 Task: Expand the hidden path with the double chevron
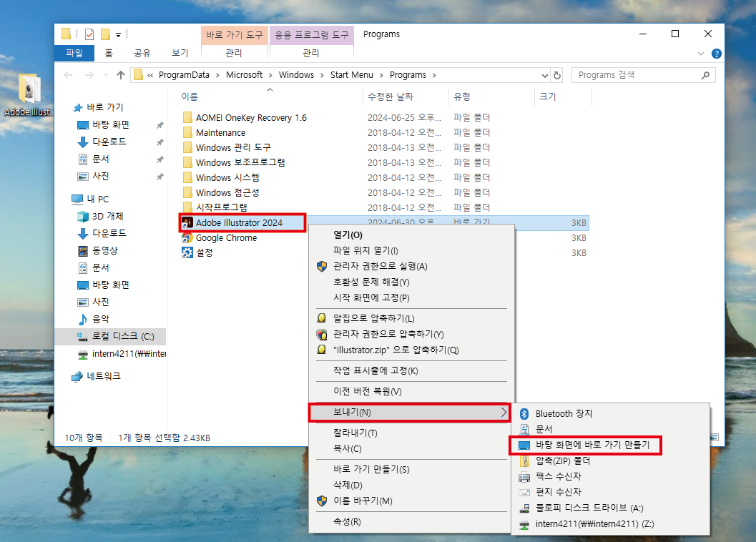(x=150, y=75)
